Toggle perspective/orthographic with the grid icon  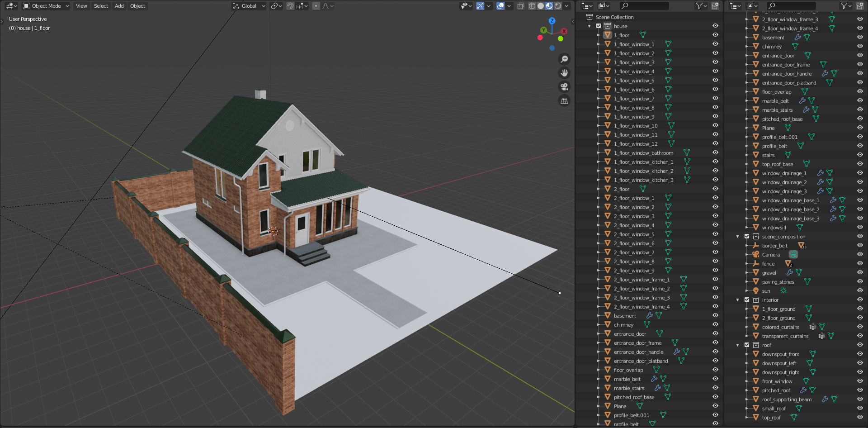coord(564,100)
